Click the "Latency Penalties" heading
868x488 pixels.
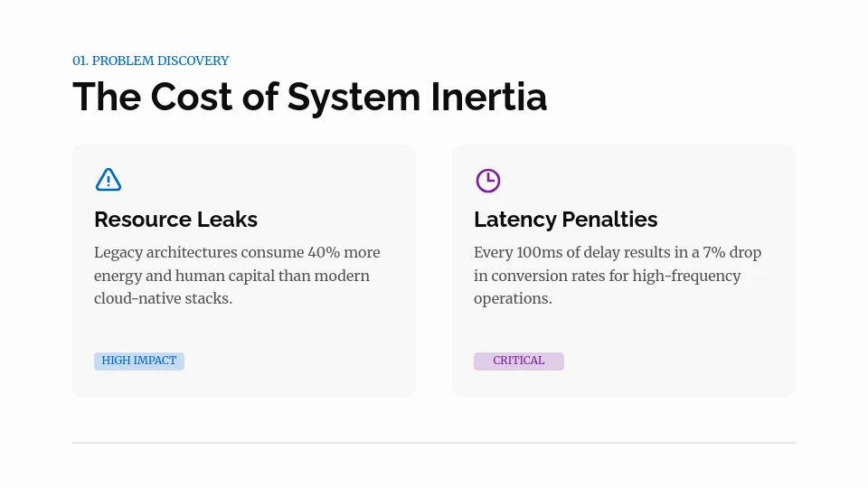(565, 220)
